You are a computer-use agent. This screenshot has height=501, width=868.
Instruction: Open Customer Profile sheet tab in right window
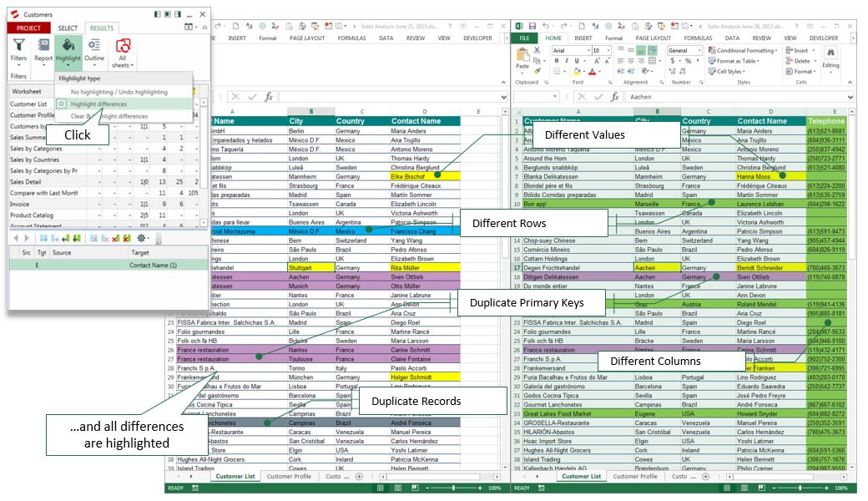[635, 476]
